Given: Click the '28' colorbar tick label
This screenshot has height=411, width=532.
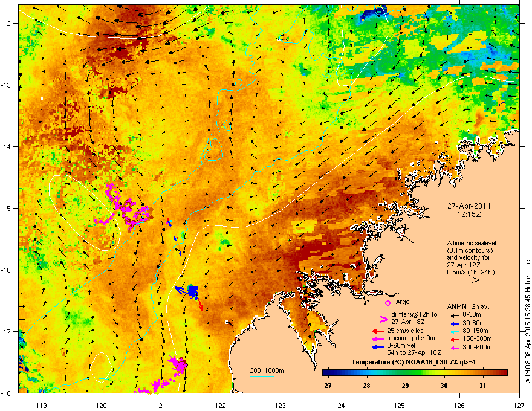Looking at the screenshot, I should point(366,386).
